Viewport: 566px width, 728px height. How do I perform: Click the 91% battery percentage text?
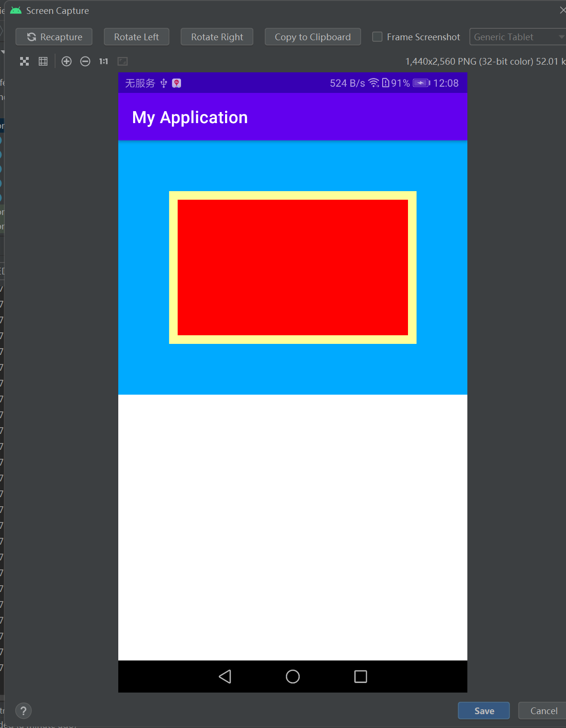400,83
